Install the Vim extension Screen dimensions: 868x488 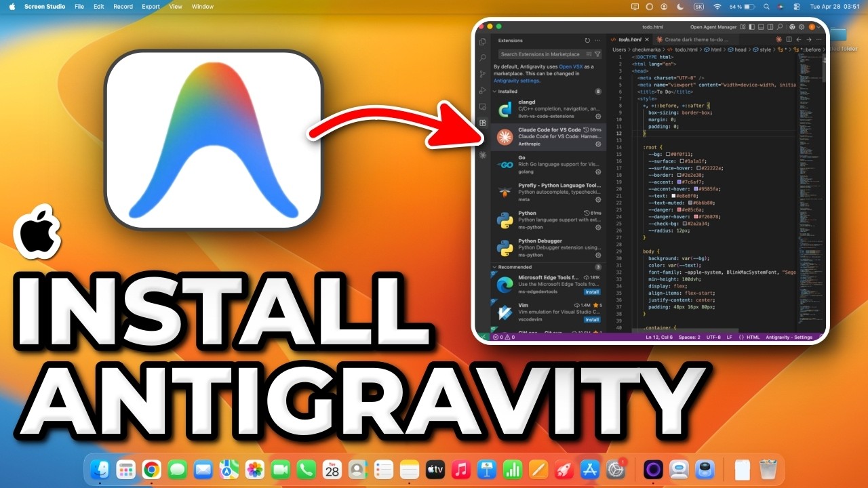pos(592,319)
